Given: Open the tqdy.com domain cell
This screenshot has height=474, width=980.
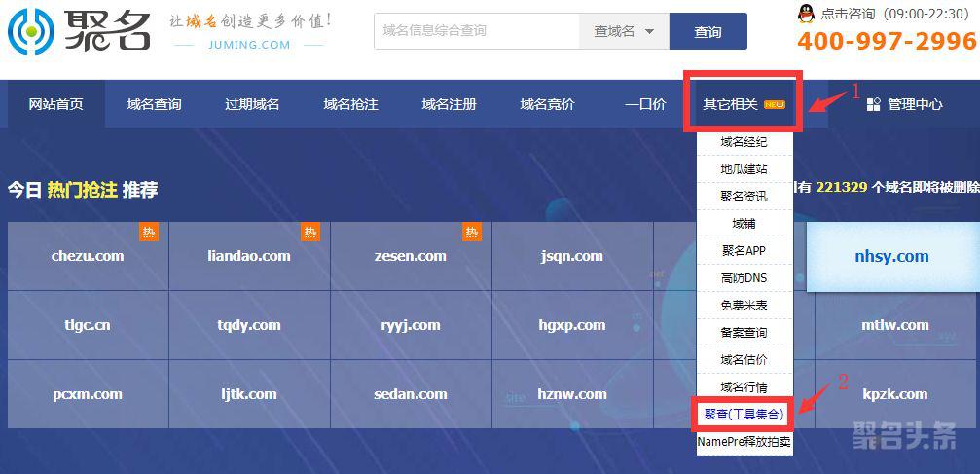Looking at the screenshot, I should pyautogui.click(x=249, y=325).
